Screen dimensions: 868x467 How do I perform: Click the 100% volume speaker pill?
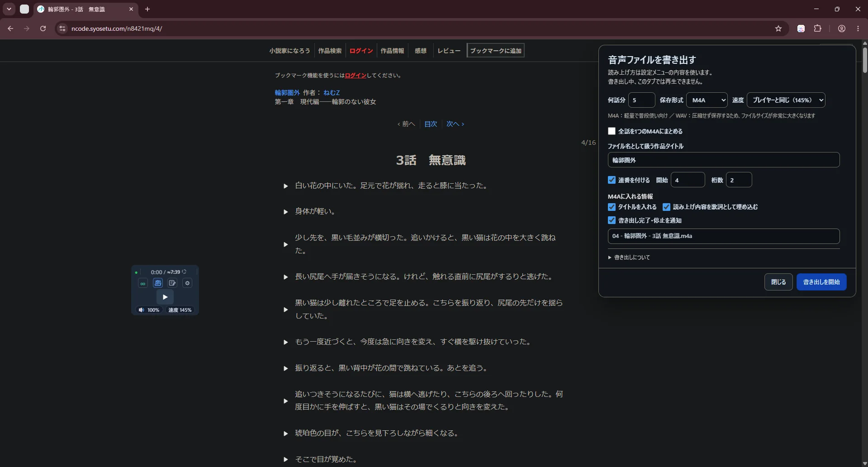click(149, 310)
